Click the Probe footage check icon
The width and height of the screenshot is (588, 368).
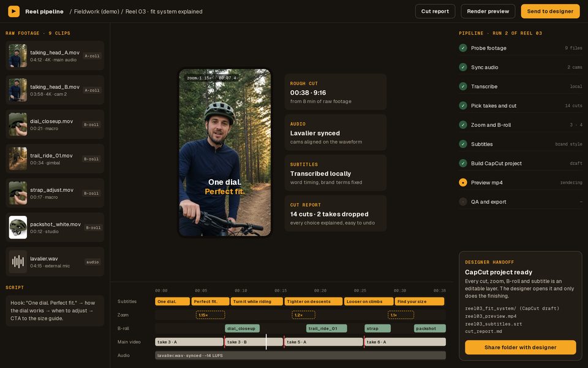pyautogui.click(x=463, y=48)
